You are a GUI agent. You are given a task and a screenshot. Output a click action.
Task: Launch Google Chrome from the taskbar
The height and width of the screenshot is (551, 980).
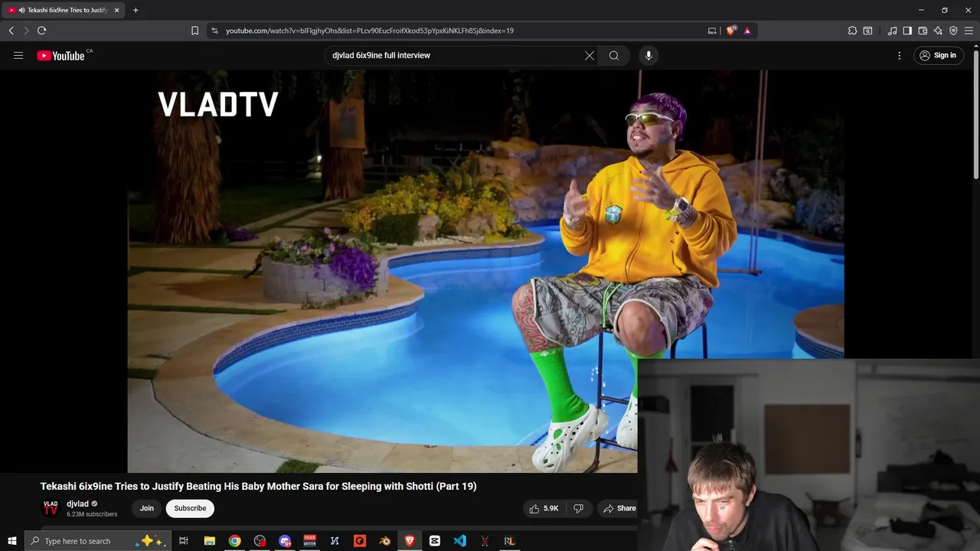click(x=234, y=541)
